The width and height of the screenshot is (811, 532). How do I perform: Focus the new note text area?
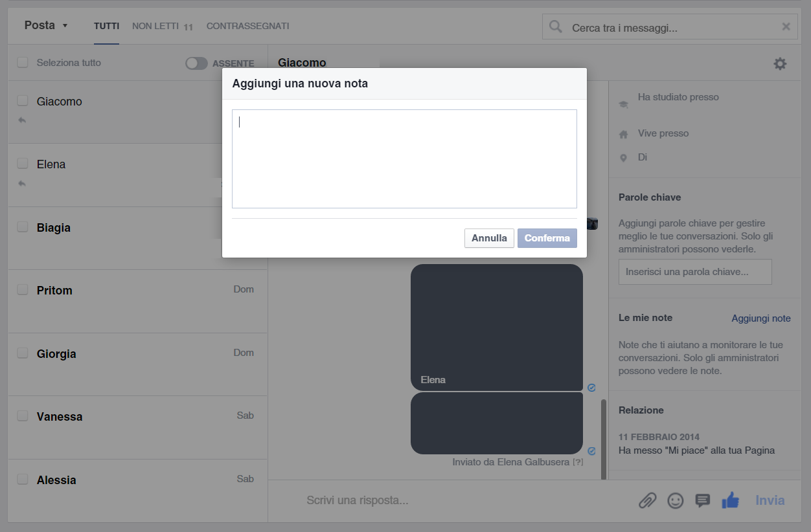point(404,159)
